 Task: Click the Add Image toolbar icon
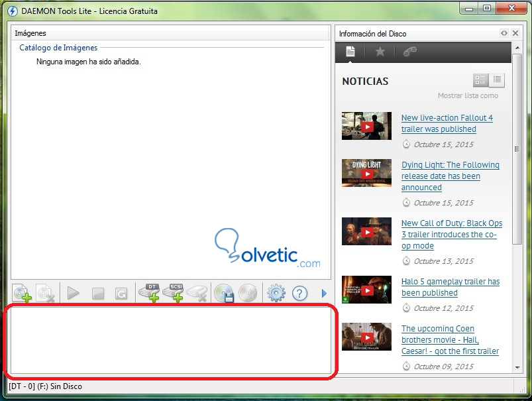click(x=22, y=293)
